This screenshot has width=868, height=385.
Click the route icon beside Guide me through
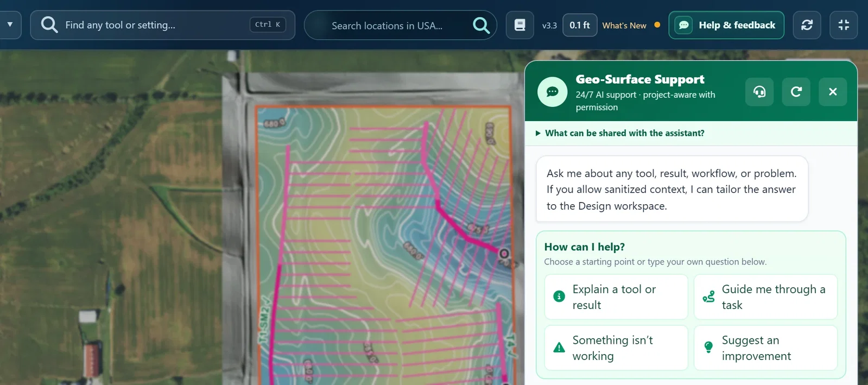coord(708,296)
